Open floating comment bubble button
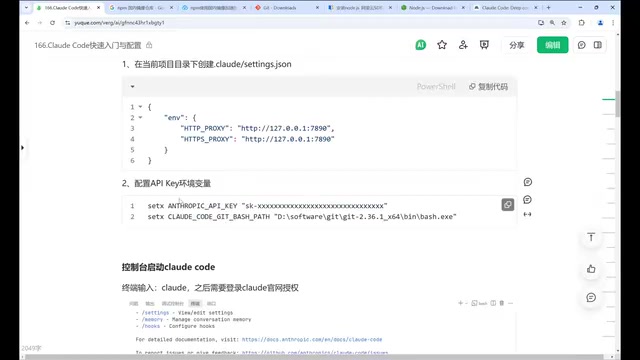Viewport: 640px width, 360px height. click(x=591, y=298)
